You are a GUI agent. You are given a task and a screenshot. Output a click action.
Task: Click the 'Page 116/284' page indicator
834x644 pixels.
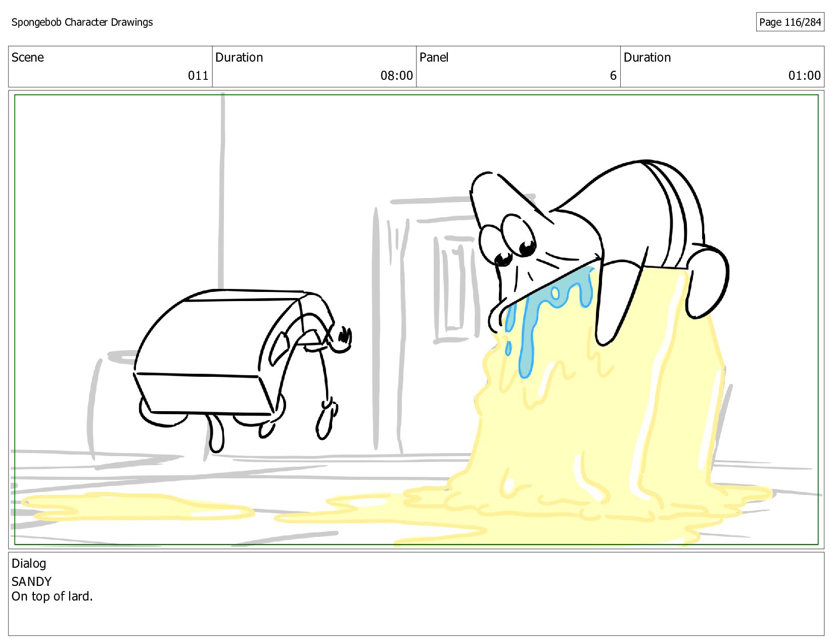click(x=790, y=22)
